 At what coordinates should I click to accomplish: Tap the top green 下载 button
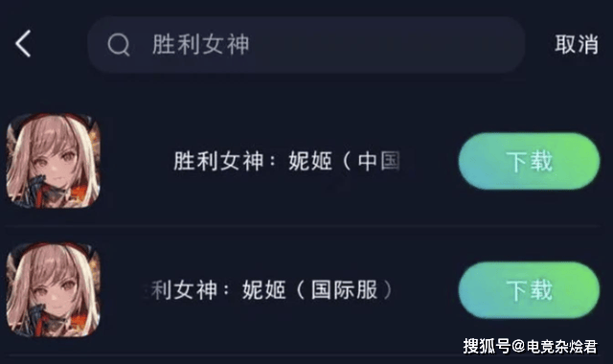[x=529, y=161]
